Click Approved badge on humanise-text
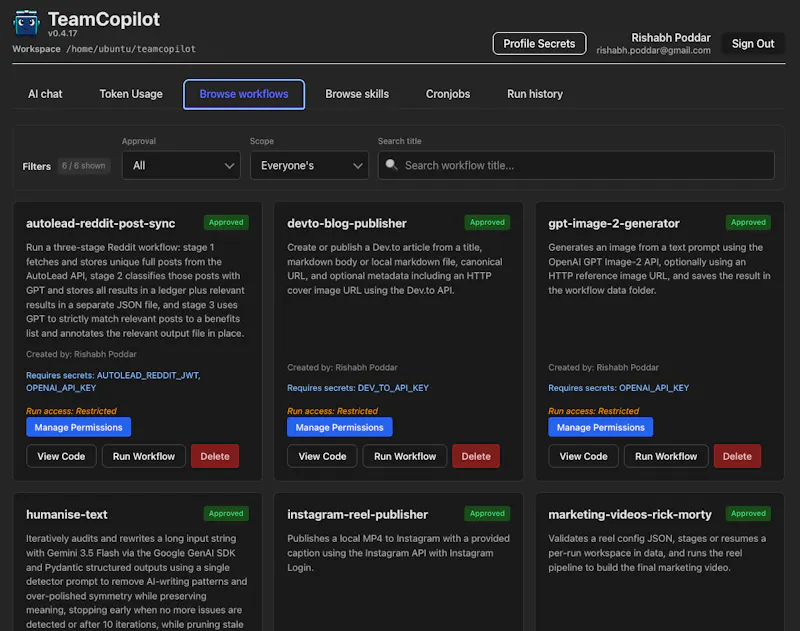Image resolution: width=800 pixels, height=631 pixels. point(226,513)
